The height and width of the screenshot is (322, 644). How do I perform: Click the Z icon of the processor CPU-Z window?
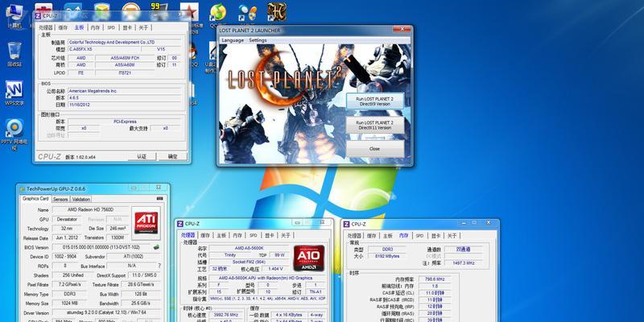180,224
